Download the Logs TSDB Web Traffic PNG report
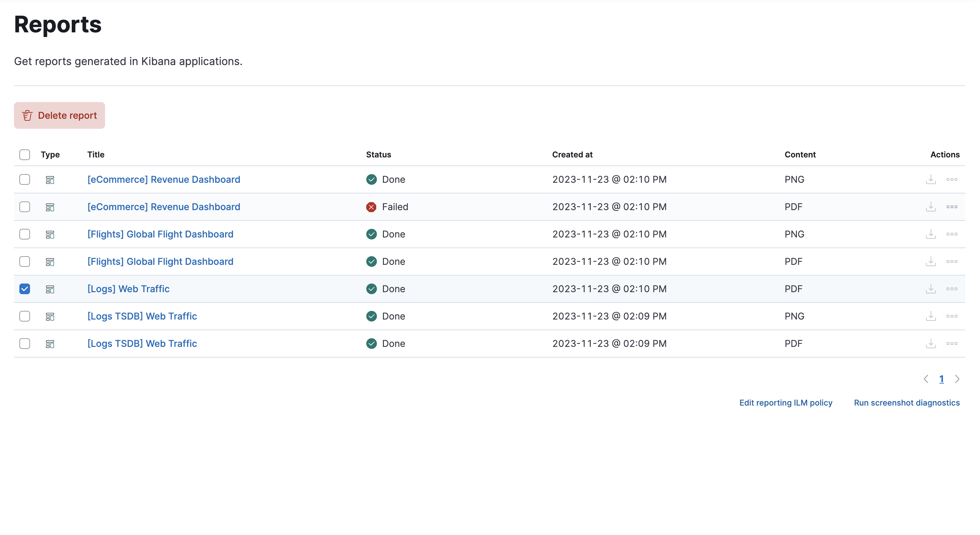980x535 pixels. coord(931,316)
